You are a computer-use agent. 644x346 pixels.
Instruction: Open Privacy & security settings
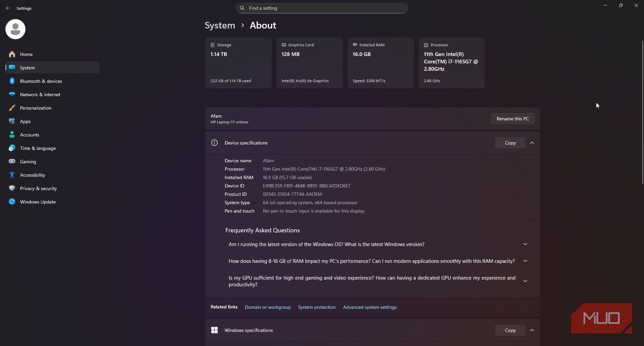[52, 188]
